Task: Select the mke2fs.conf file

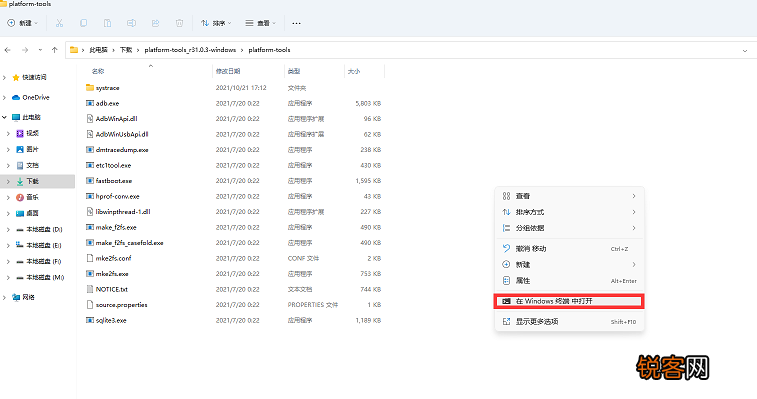Action: point(109,258)
